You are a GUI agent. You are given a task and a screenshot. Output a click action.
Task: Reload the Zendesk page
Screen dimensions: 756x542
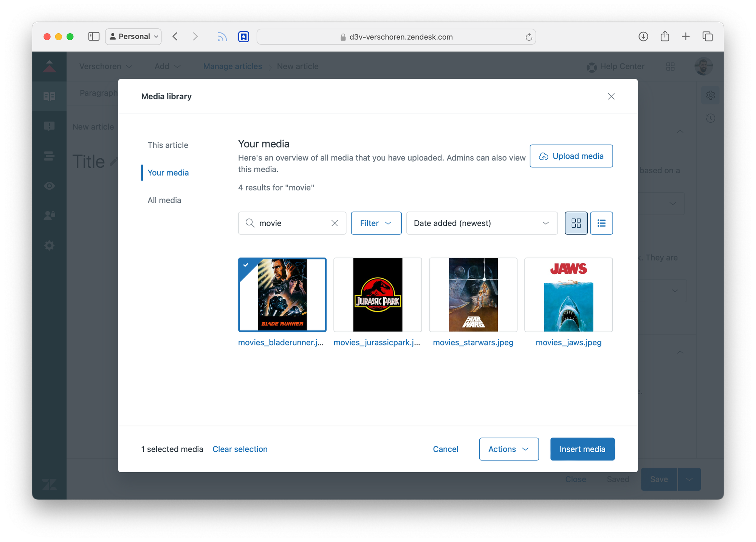coord(528,37)
